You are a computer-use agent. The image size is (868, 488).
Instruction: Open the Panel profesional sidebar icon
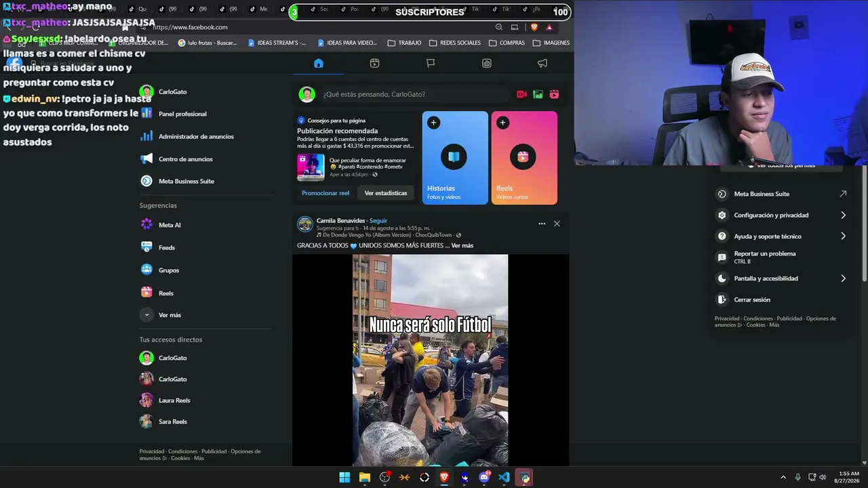146,114
